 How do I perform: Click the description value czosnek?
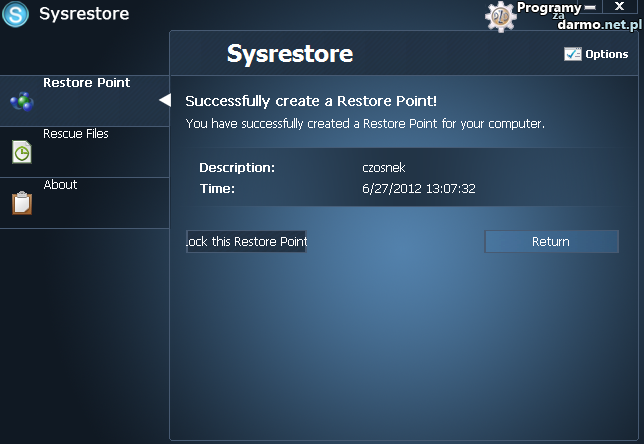tap(386, 168)
